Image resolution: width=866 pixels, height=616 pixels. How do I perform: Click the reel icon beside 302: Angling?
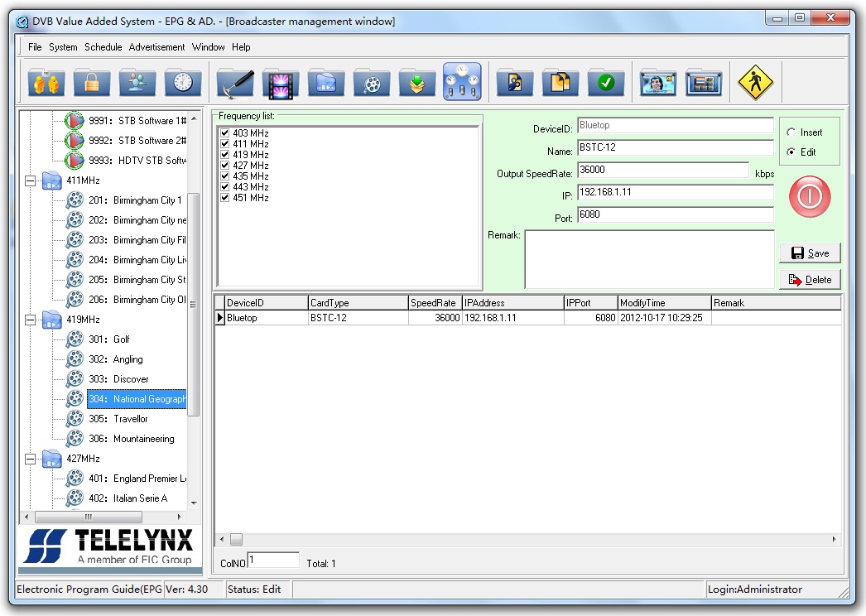click(75, 359)
